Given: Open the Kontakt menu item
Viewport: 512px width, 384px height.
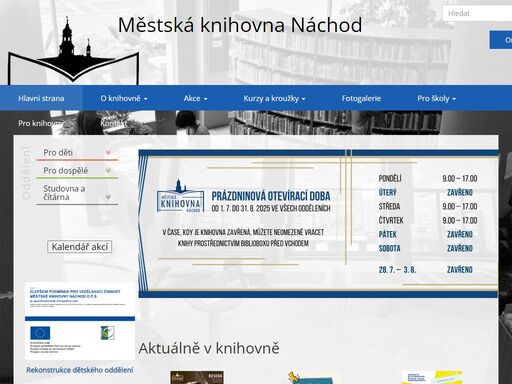Looking at the screenshot, I should pos(113,123).
